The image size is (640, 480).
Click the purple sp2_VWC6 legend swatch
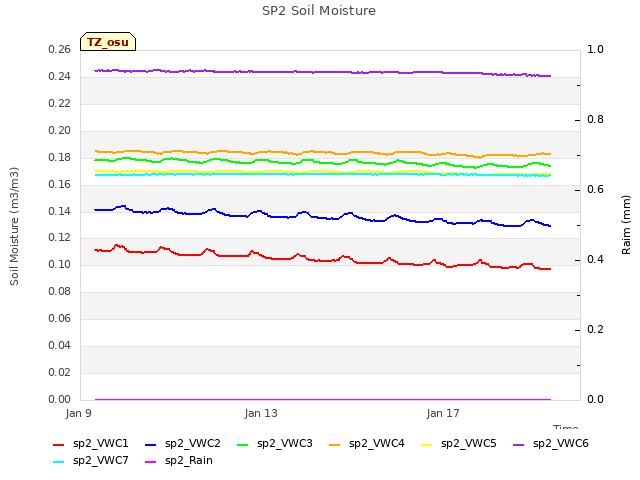(518, 445)
